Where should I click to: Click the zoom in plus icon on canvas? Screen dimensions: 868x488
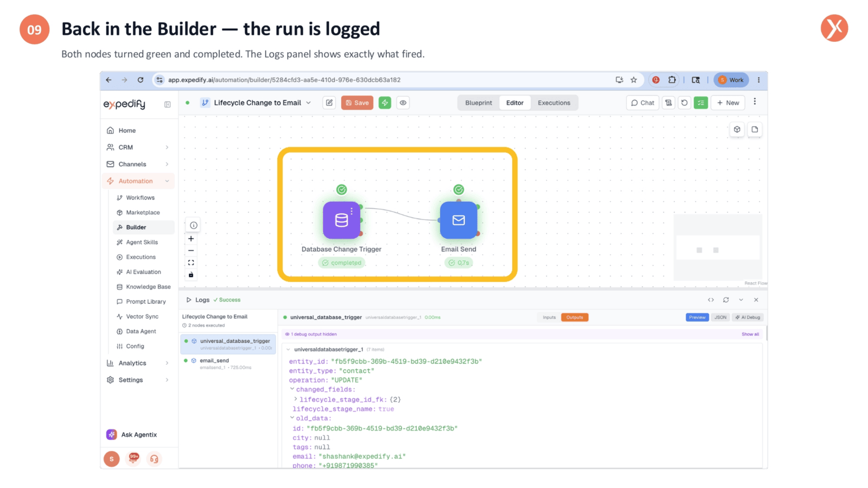[191, 239]
